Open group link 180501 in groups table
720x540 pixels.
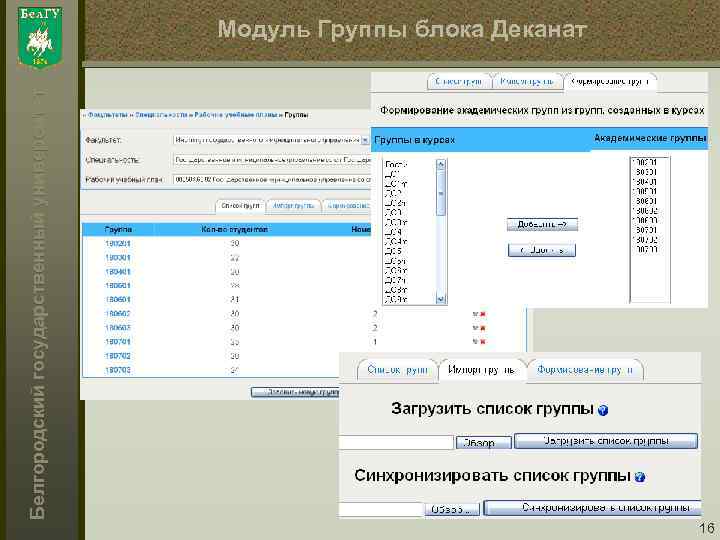(118, 286)
